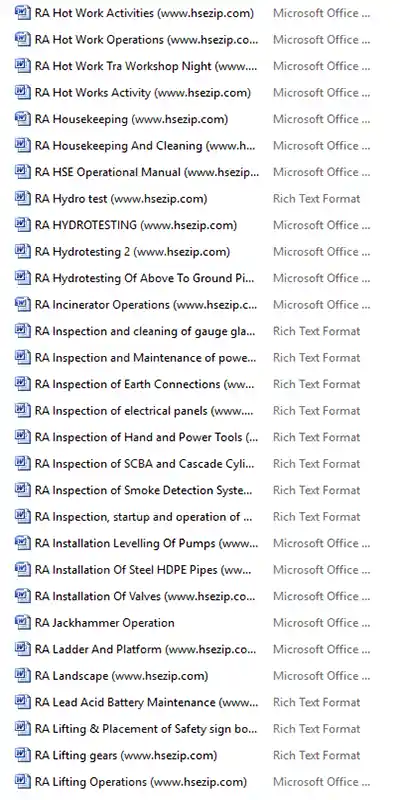Viewport: 400px width, 800px height.
Task: Select file name RA Ladder And Platform
Action: tap(145, 649)
